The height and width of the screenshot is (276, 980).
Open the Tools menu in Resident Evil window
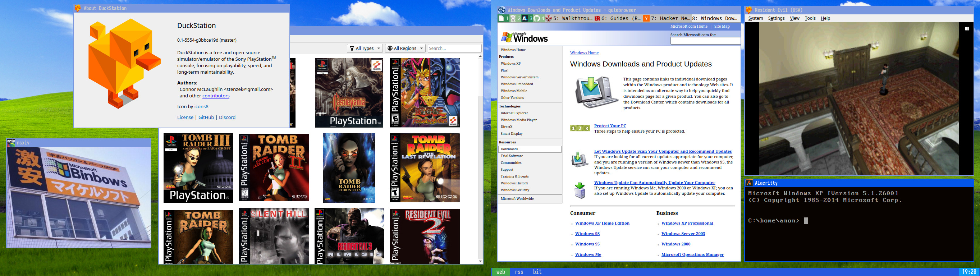click(x=810, y=18)
